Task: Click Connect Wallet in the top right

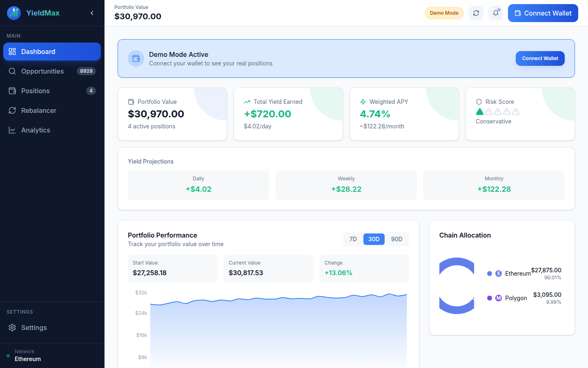Action: 543,13
